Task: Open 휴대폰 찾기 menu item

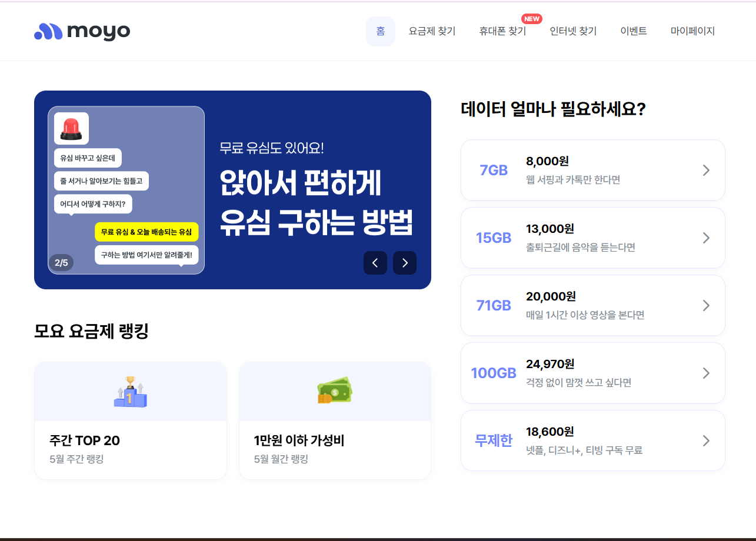Action: pos(503,31)
